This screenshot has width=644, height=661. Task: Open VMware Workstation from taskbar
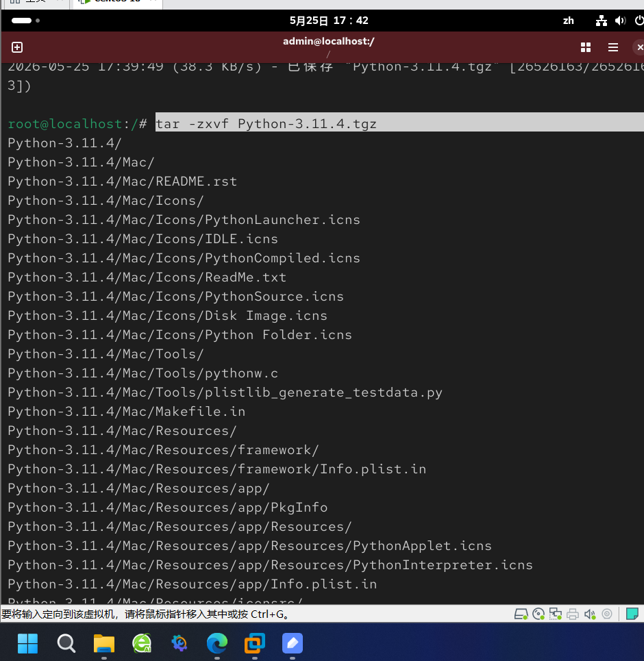pyautogui.click(x=254, y=643)
